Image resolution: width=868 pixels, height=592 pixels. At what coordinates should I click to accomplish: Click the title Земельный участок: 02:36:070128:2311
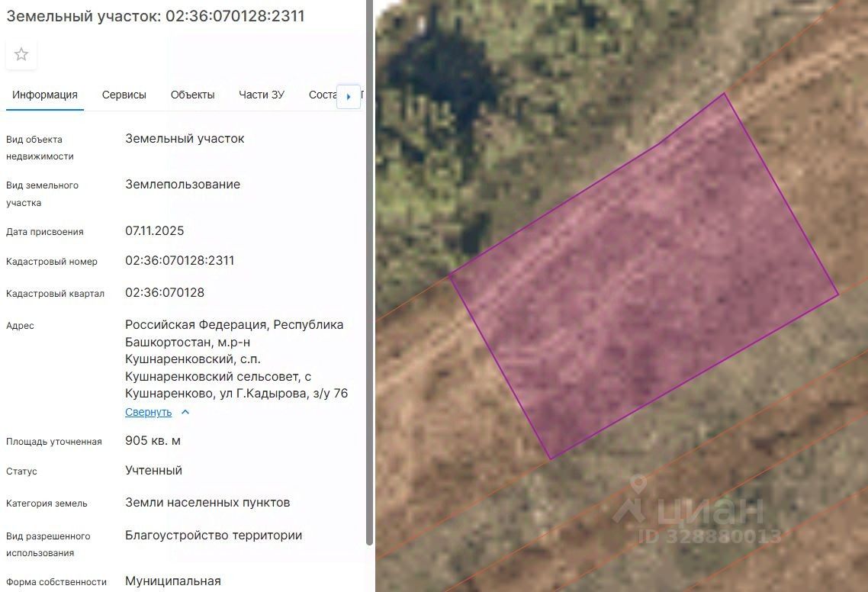[x=156, y=15]
